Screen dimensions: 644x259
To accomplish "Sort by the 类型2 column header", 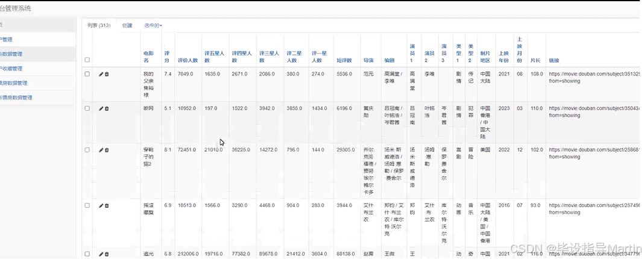I will pos(471,54).
